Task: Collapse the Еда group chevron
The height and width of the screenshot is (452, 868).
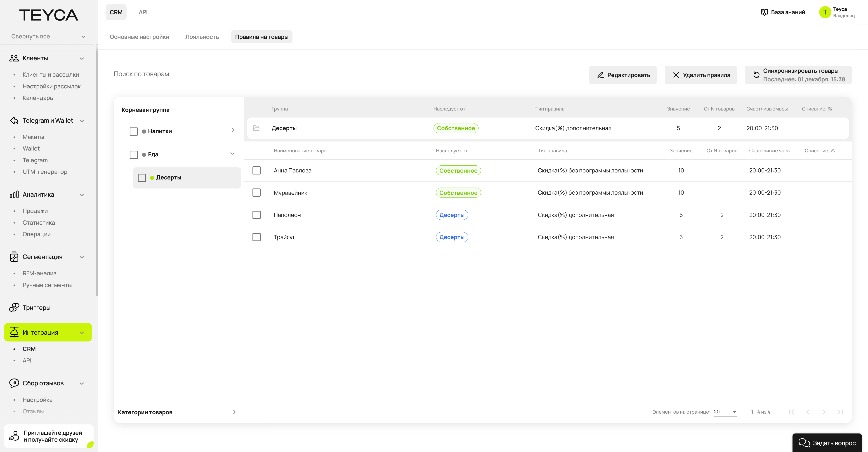Action: coord(232,154)
